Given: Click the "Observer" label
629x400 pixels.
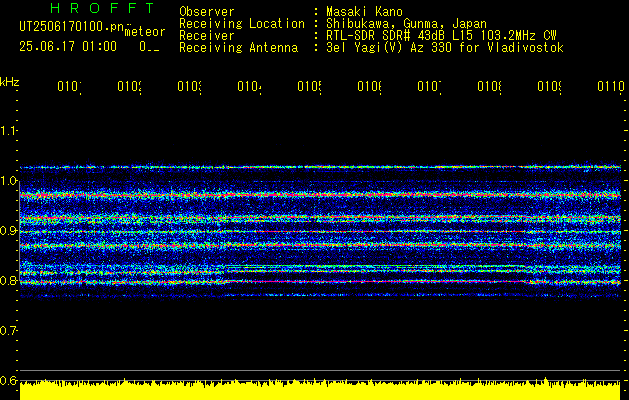Looking at the screenshot, I should 207,11.
